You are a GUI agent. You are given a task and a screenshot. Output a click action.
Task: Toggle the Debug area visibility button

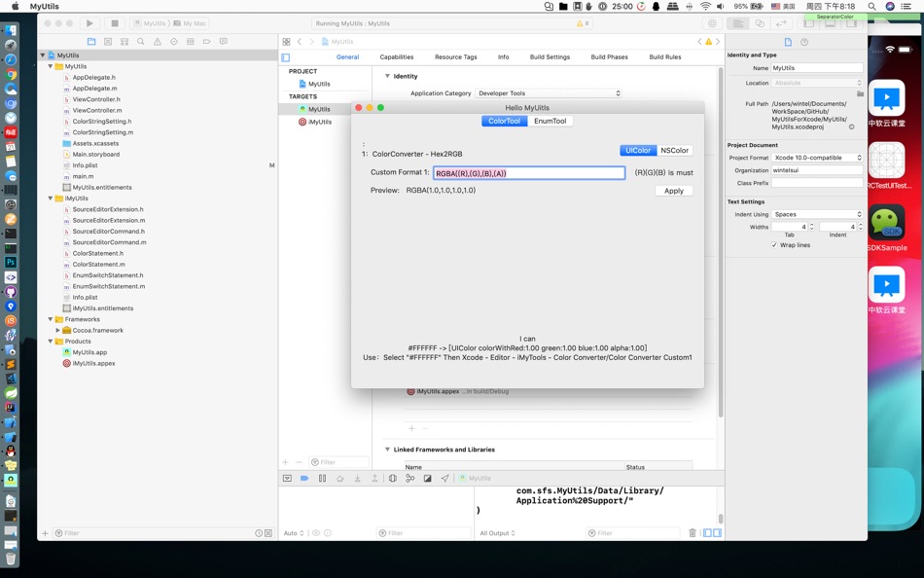click(x=831, y=23)
